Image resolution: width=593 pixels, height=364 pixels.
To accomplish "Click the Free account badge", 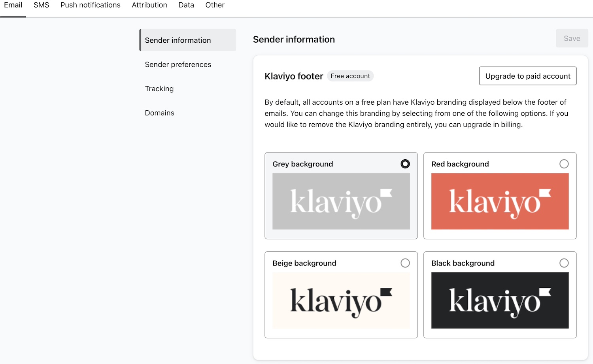I will (x=350, y=75).
